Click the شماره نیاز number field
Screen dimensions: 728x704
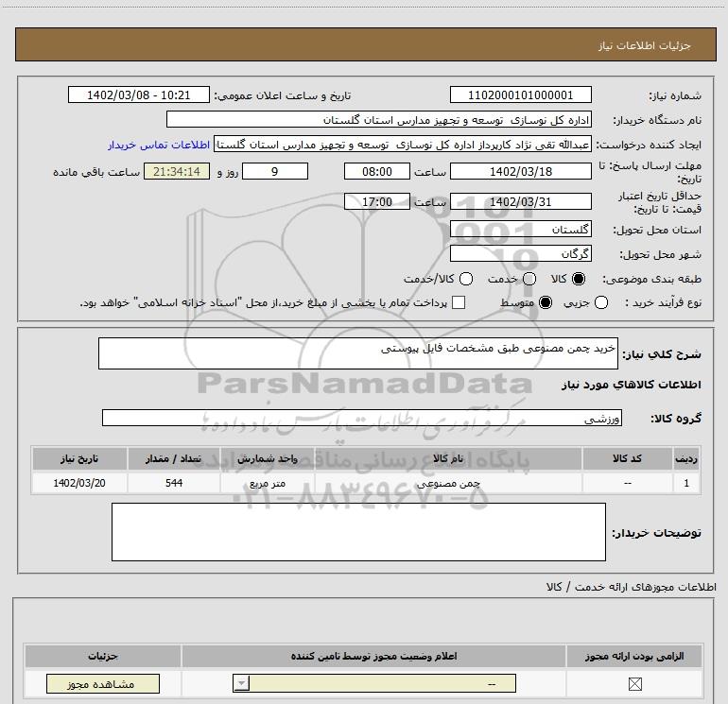520,95
